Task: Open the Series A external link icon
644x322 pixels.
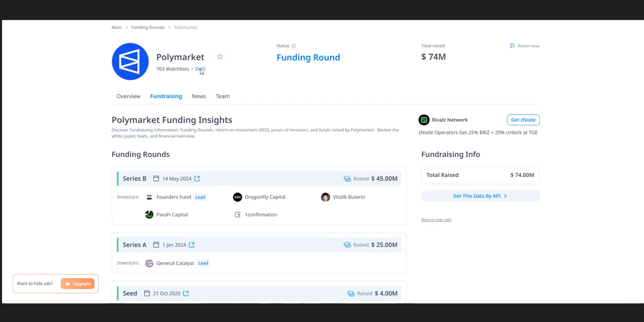Action: [x=192, y=245]
